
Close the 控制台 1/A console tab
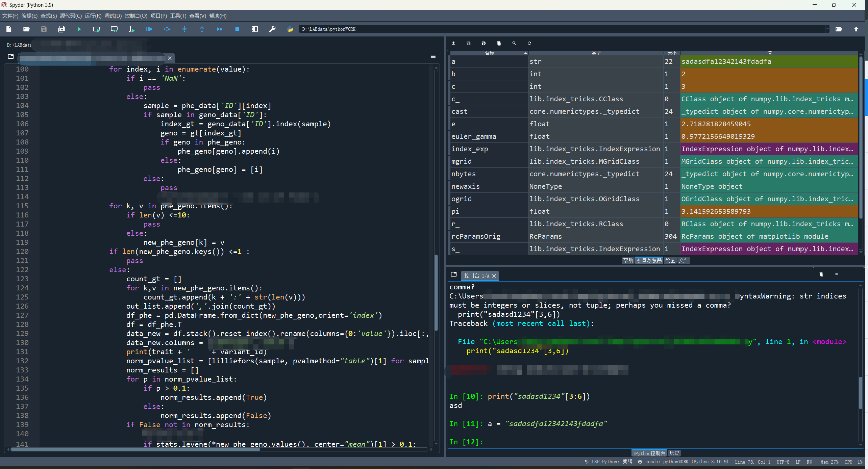click(x=494, y=276)
